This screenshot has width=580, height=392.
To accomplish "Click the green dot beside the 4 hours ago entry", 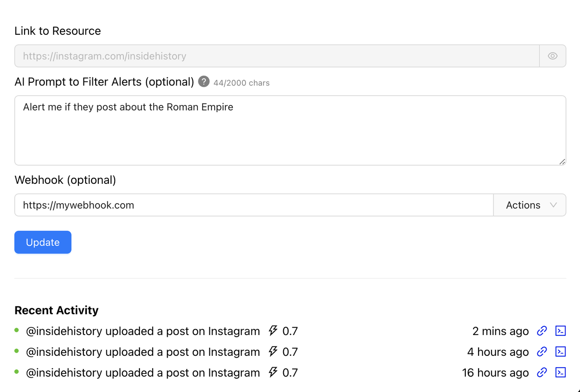I will (17, 351).
